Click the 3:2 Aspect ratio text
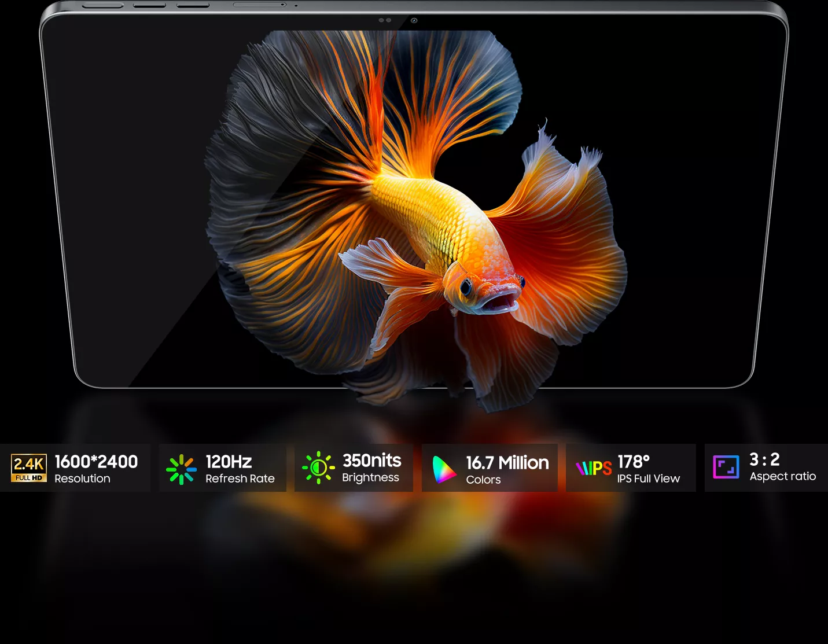The height and width of the screenshot is (644, 828). 782,467
